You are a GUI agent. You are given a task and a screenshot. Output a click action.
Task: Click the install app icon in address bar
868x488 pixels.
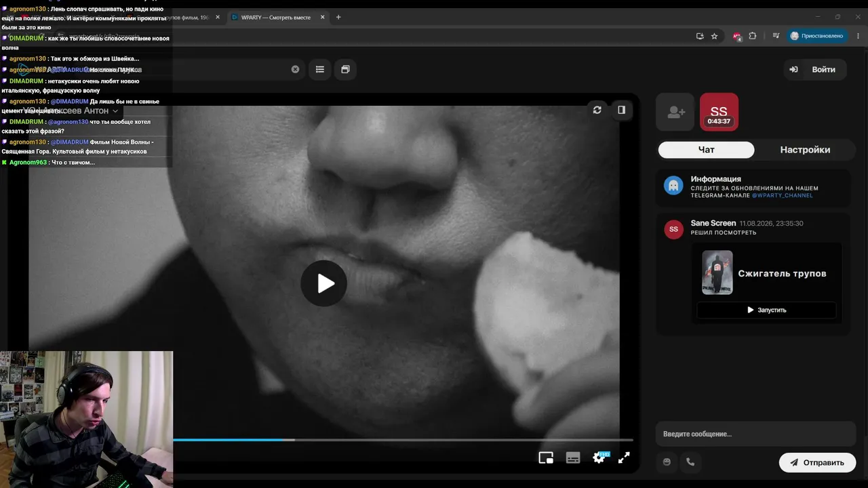700,36
